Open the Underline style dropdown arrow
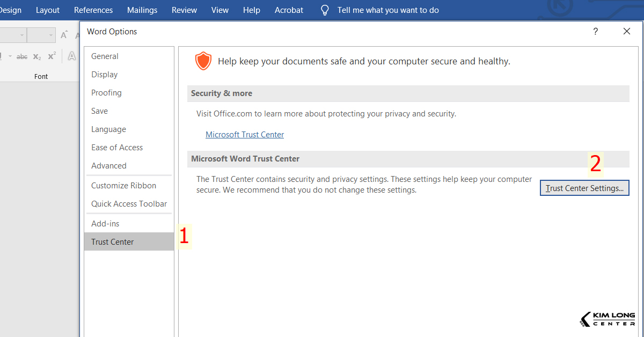Viewport: 644px width, 337px height. tap(10, 56)
